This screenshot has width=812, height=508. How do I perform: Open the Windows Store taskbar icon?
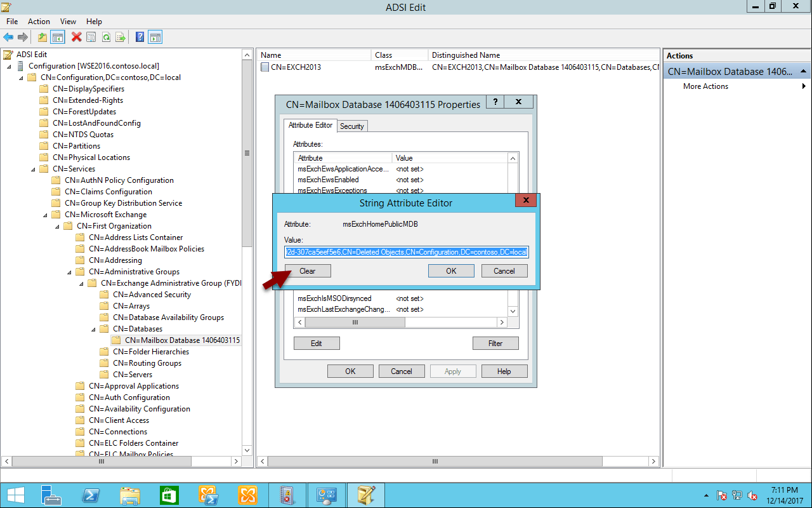(169, 495)
